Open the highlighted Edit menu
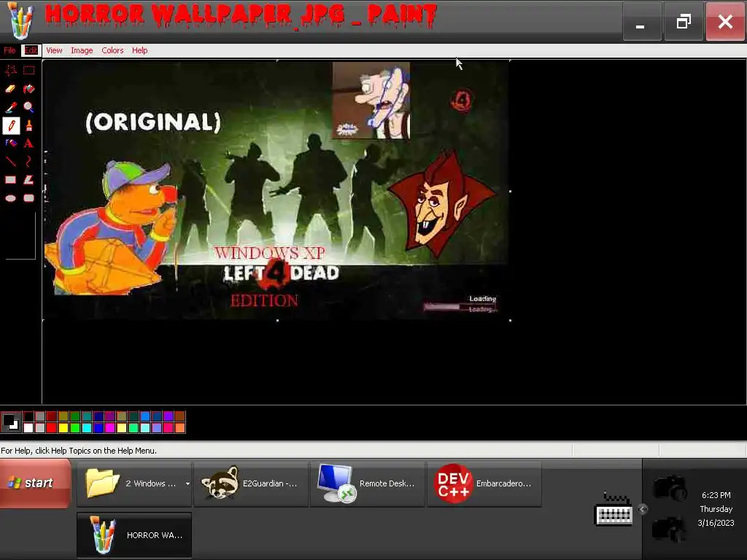This screenshot has width=747, height=560. point(31,50)
